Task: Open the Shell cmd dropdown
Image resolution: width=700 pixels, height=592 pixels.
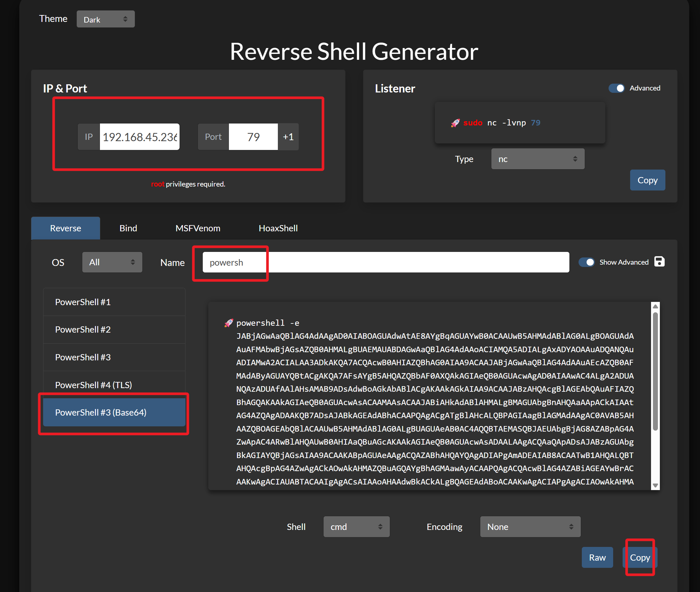Action: tap(356, 527)
